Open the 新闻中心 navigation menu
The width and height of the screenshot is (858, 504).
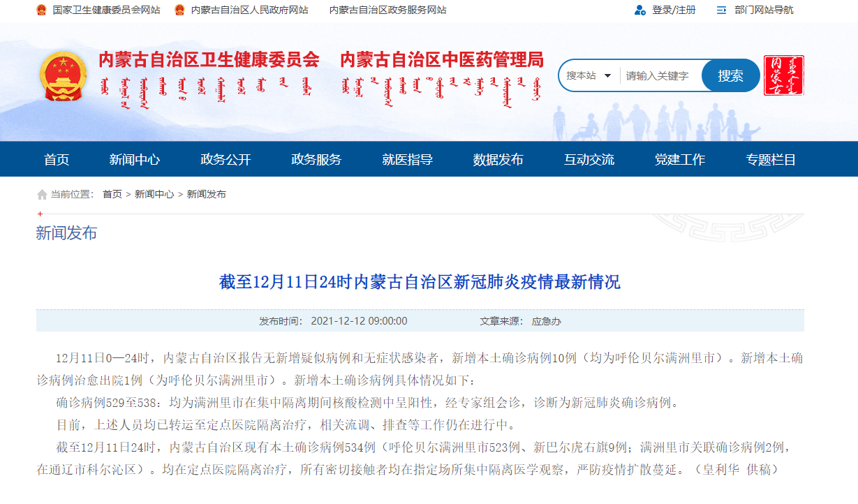pos(135,159)
